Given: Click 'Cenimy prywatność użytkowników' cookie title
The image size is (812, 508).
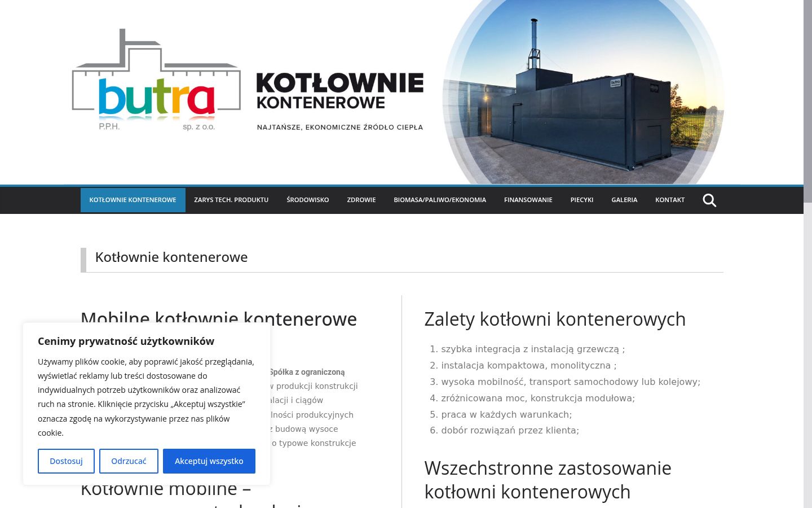Looking at the screenshot, I should coord(126,341).
